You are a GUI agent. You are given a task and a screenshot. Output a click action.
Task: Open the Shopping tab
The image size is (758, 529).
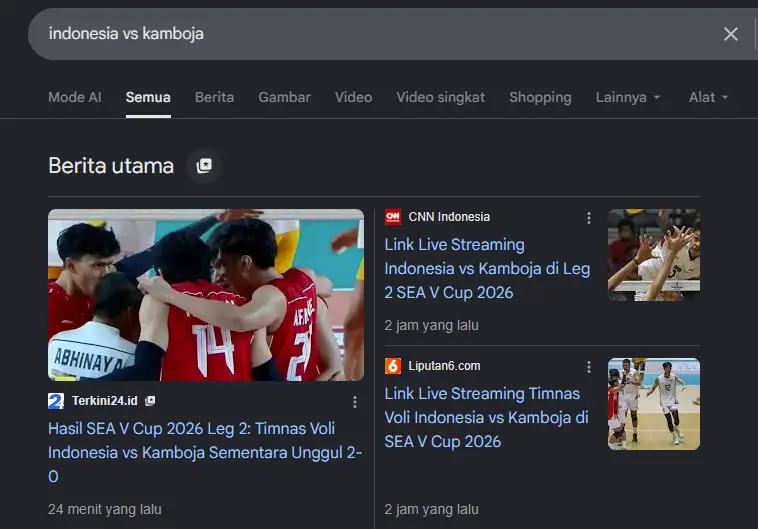[540, 97]
